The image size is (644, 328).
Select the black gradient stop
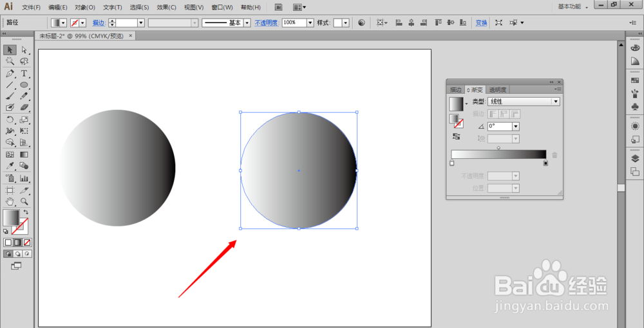click(x=545, y=163)
